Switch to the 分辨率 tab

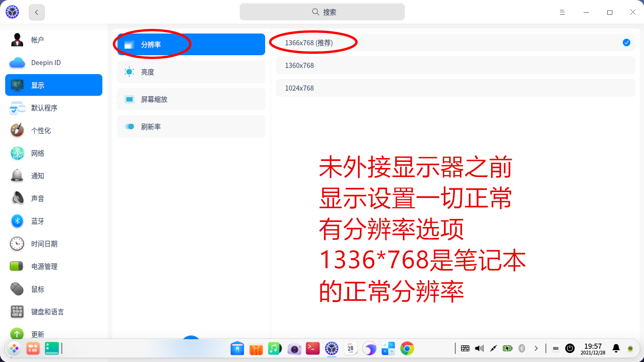click(x=191, y=44)
